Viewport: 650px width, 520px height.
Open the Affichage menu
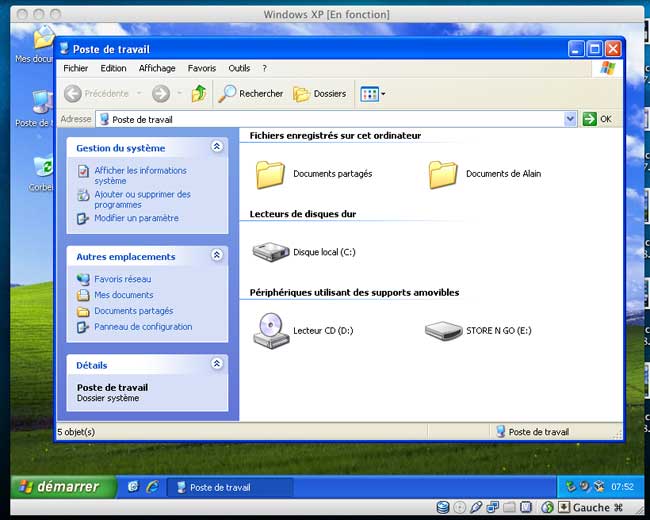coord(157,68)
